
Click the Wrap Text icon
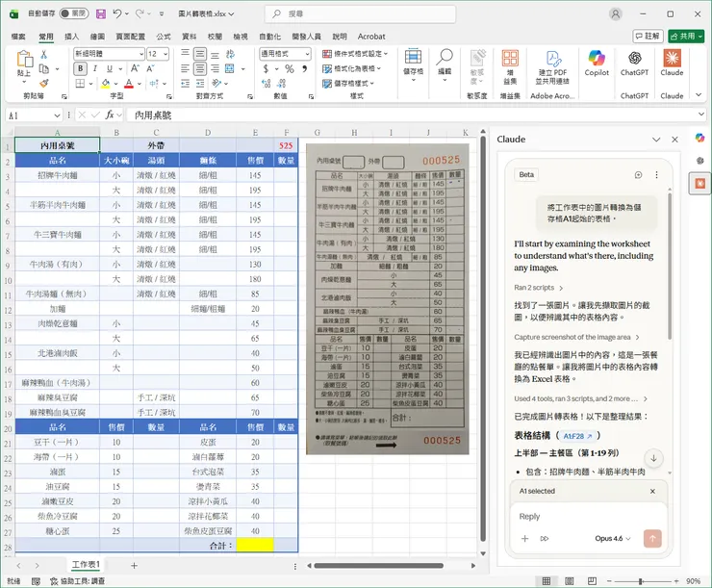pyautogui.click(x=230, y=54)
